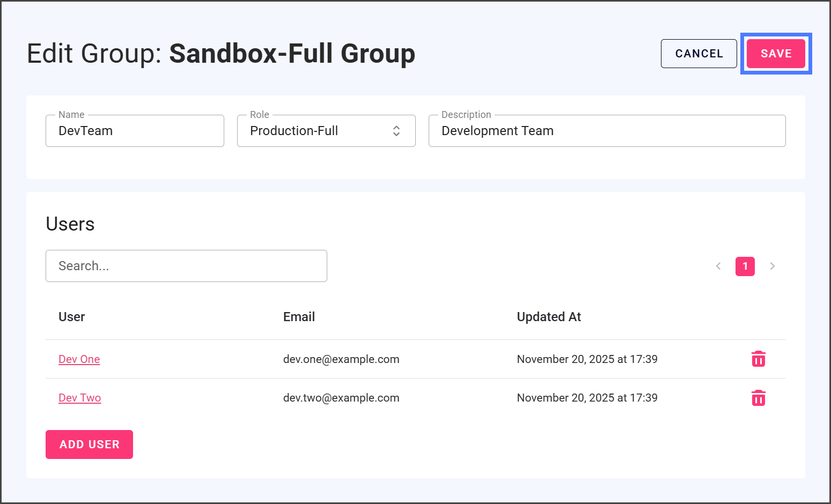
Task: Click the trash icon for Dev Two
Action: coord(758,398)
